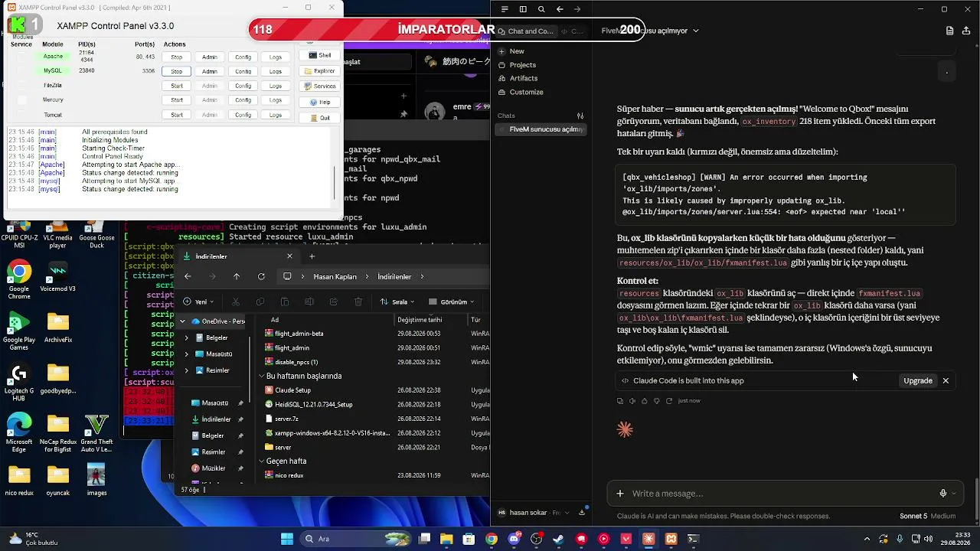This screenshot has height=551, width=980.
Task: Add a new File Explorer tab
Action: pos(312,256)
